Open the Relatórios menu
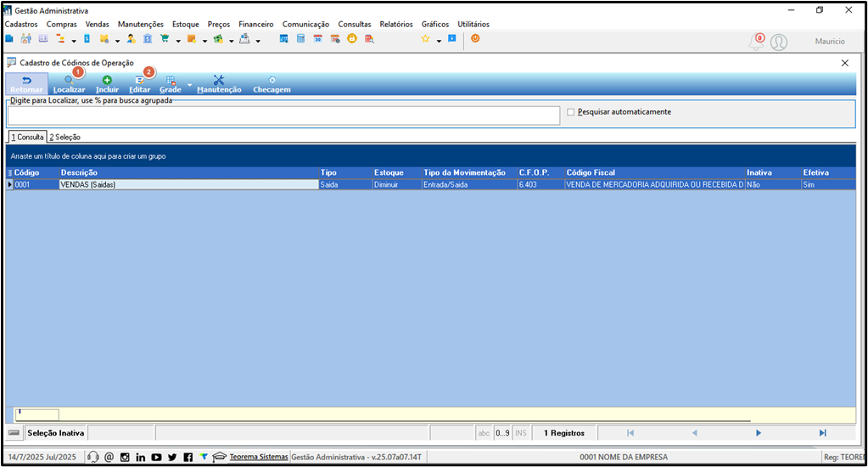This screenshot has width=868, height=467. tap(395, 24)
